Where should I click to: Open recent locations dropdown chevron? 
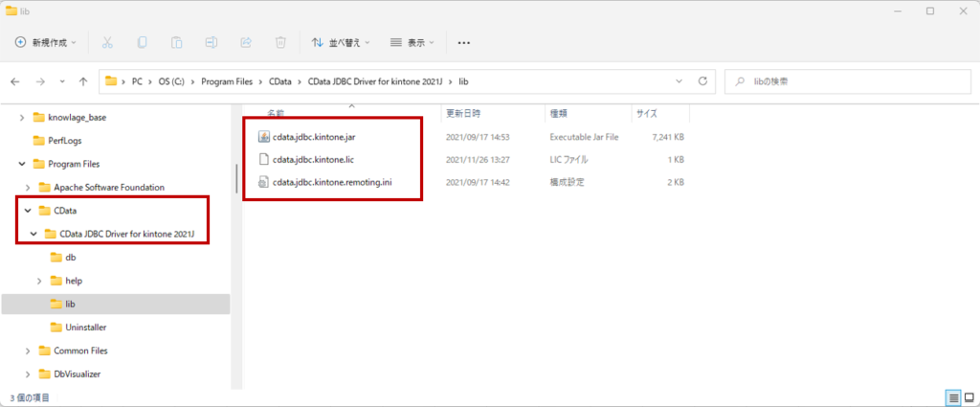click(x=62, y=81)
